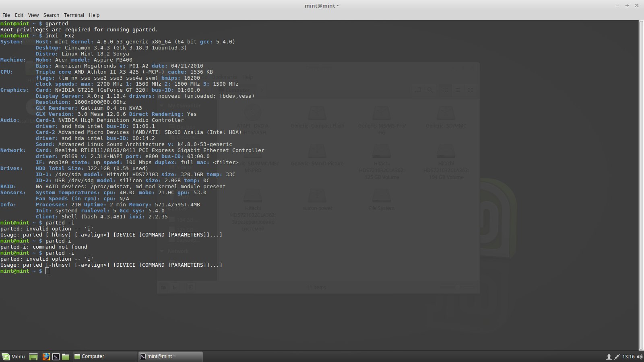Open the Linux Mint Menu button
Image resolution: width=644 pixels, height=362 pixels.
click(13, 356)
